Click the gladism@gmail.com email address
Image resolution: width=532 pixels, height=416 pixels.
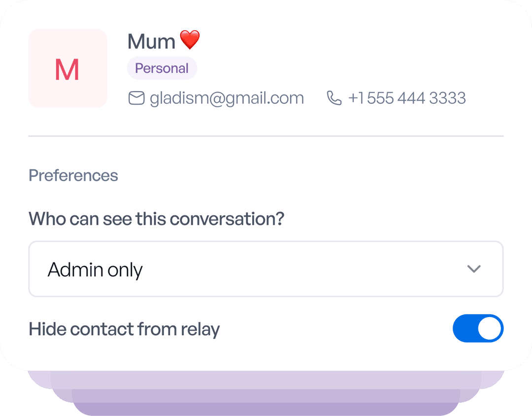click(x=227, y=98)
